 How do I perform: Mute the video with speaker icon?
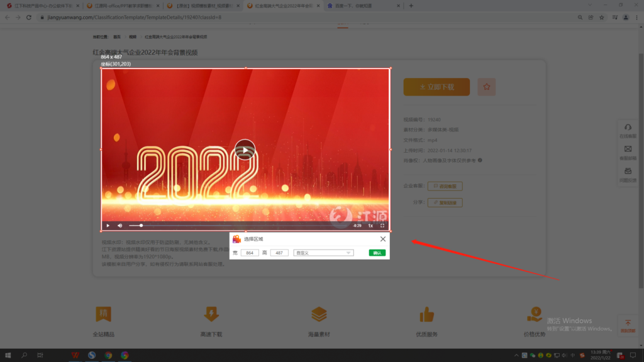[120, 226]
